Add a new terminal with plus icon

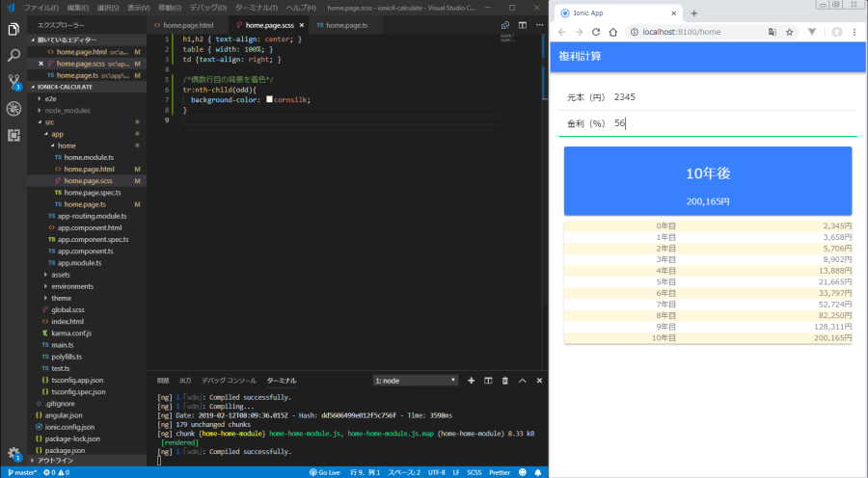tap(472, 381)
